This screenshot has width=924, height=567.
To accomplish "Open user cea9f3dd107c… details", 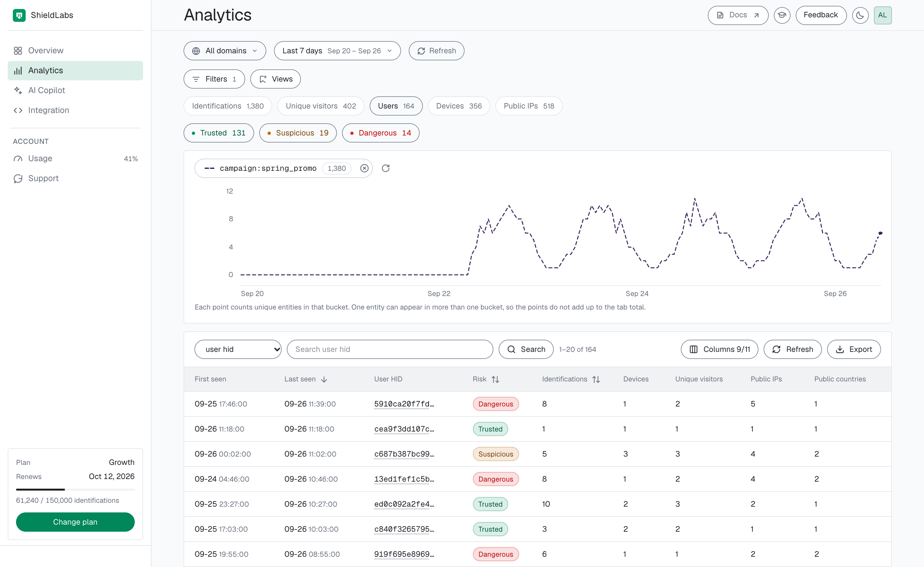I will (404, 429).
